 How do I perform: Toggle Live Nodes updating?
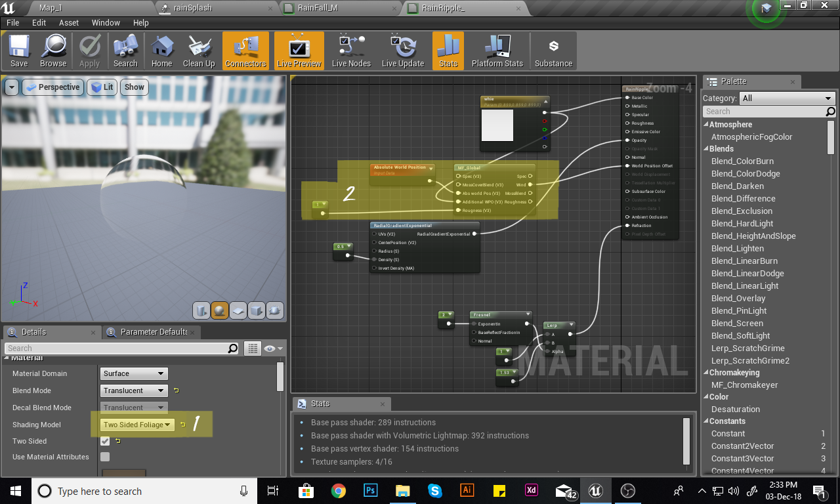[x=351, y=51]
